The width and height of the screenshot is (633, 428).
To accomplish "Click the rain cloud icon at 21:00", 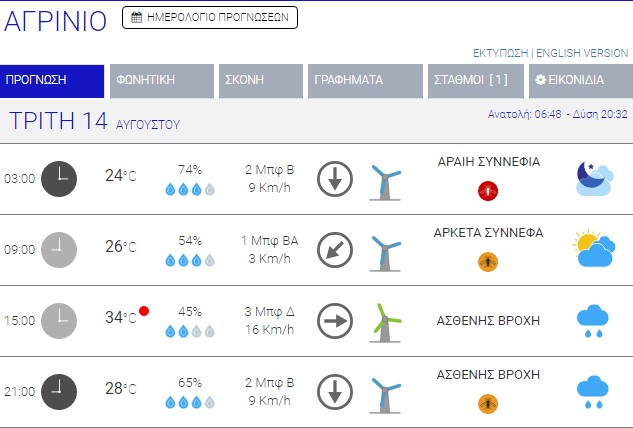I will tap(594, 391).
